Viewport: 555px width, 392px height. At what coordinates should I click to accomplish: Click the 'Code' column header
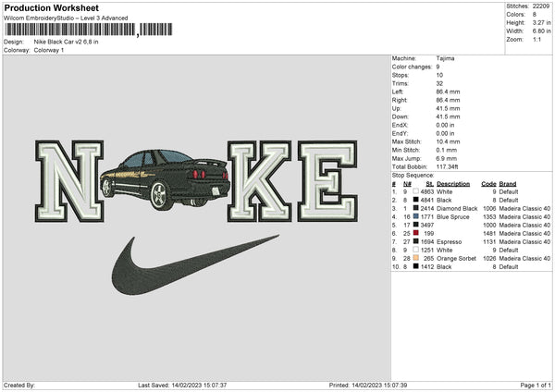tap(488, 184)
